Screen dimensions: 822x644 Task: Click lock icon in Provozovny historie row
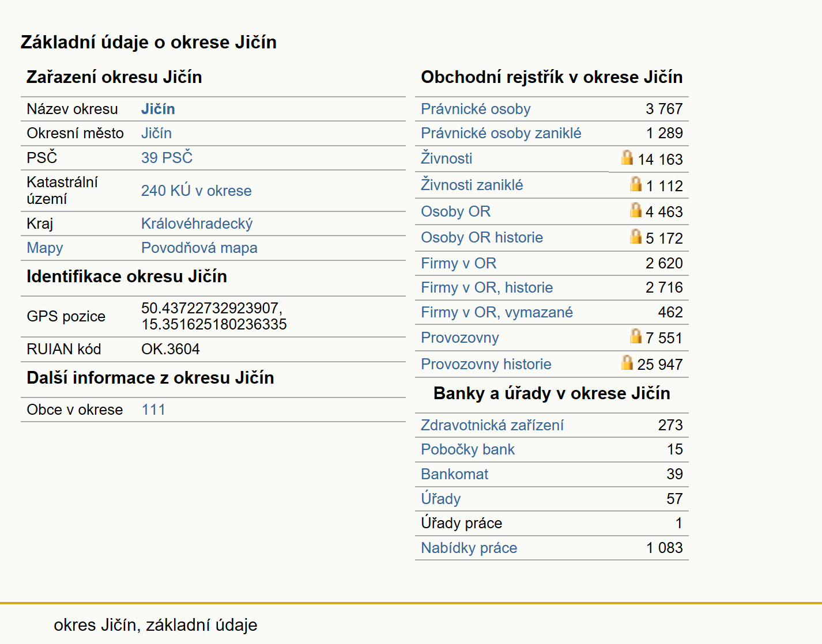click(627, 362)
